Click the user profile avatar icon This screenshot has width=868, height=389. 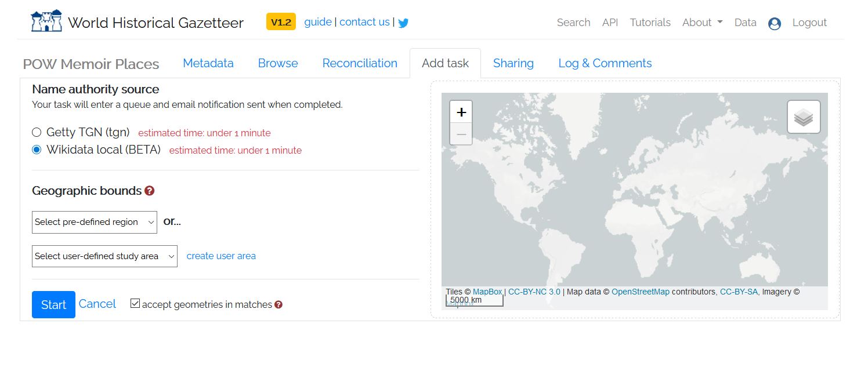[x=774, y=23]
